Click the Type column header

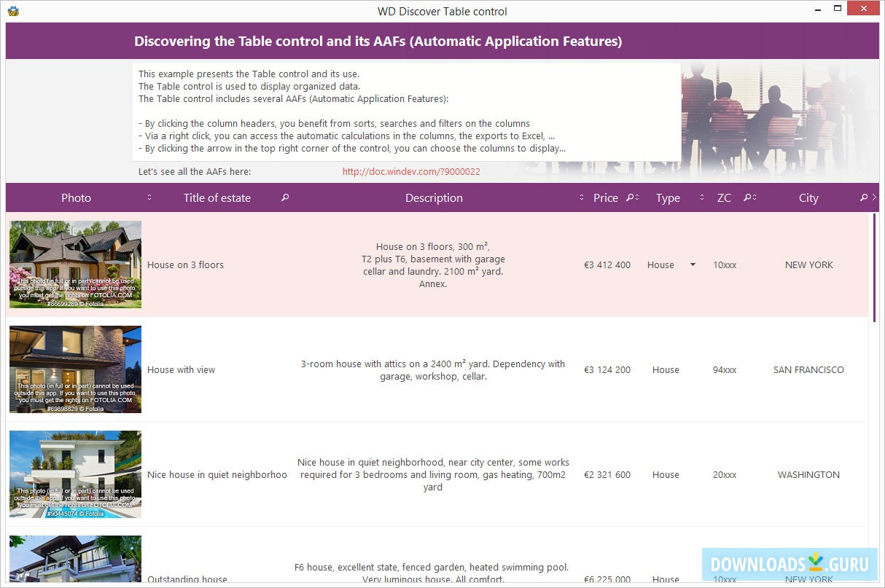(x=668, y=197)
